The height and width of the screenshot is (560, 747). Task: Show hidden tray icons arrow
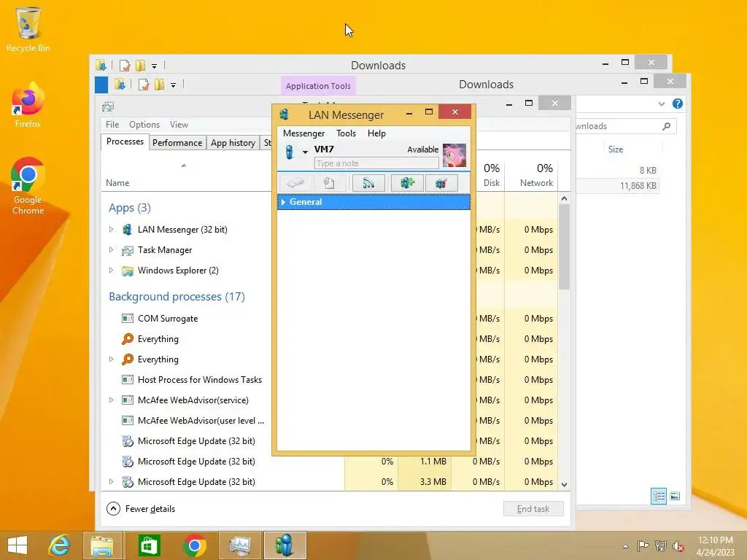click(x=625, y=546)
